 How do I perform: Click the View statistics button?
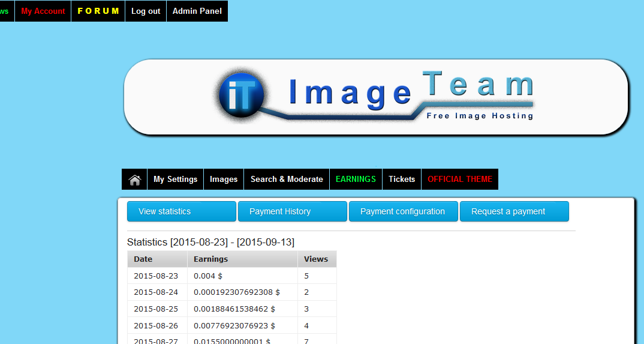click(181, 211)
